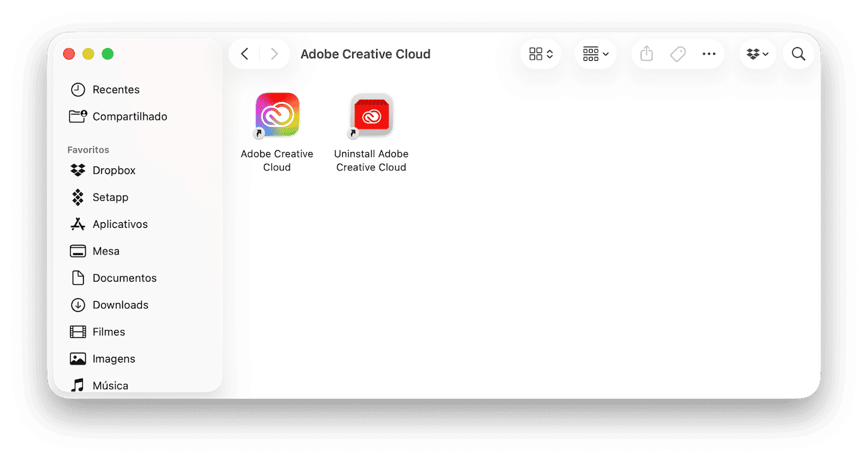This screenshot has width=868, height=461.
Task: Open the Dropbox toolbar dropdown
Action: tap(758, 54)
